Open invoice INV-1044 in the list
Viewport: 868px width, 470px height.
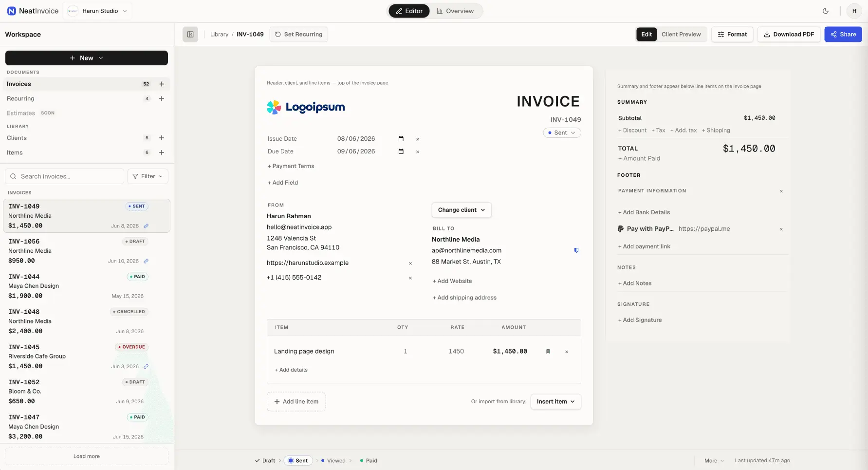(x=87, y=286)
